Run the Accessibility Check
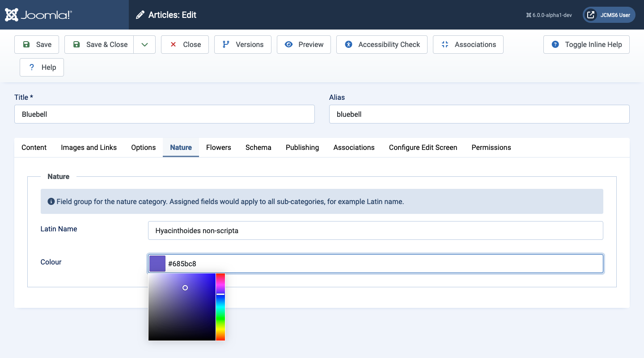Viewport: 644px width, 358px height. click(381, 44)
